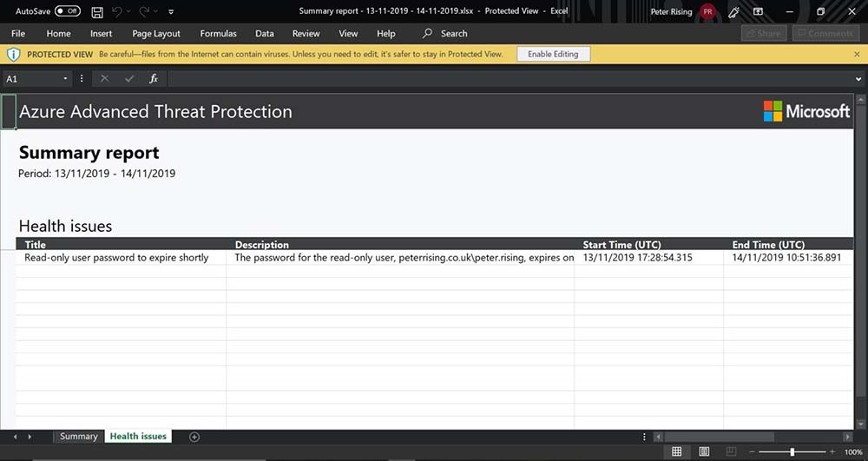Click Enable Editing button

[x=553, y=54]
